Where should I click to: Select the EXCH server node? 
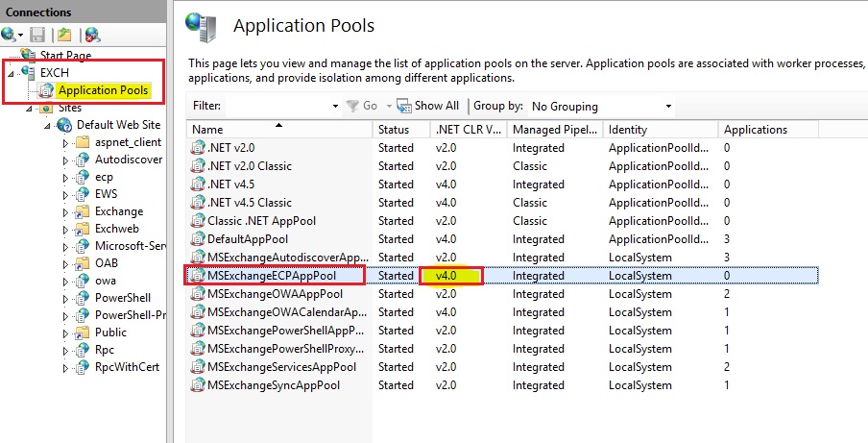point(54,72)
